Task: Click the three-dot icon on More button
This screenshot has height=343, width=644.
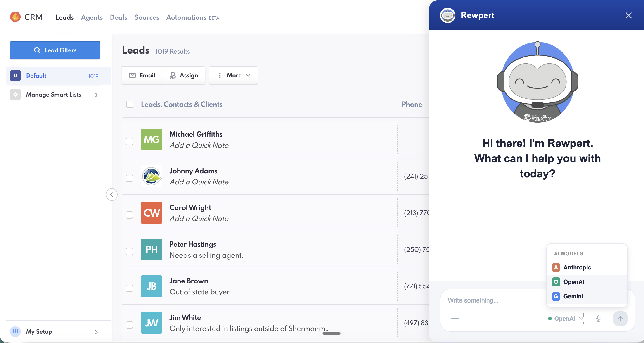Action: (220, 75)
